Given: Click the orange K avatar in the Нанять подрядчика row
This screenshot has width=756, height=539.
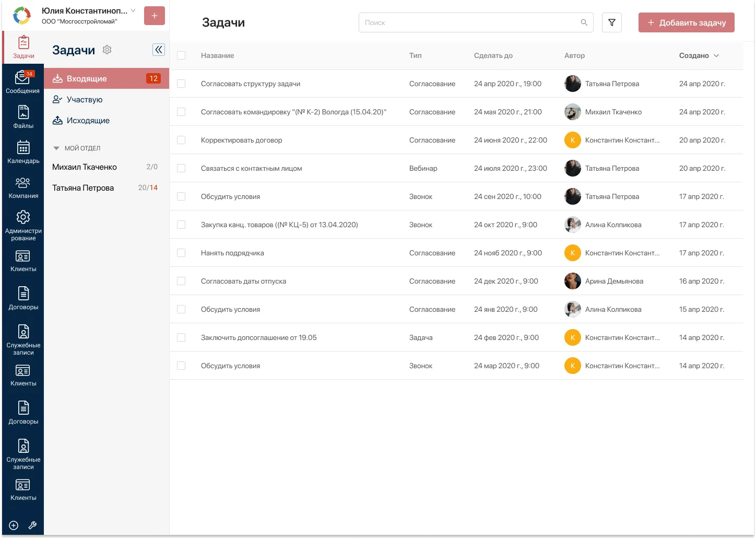Looking at the screenshot, I should 573,253.
